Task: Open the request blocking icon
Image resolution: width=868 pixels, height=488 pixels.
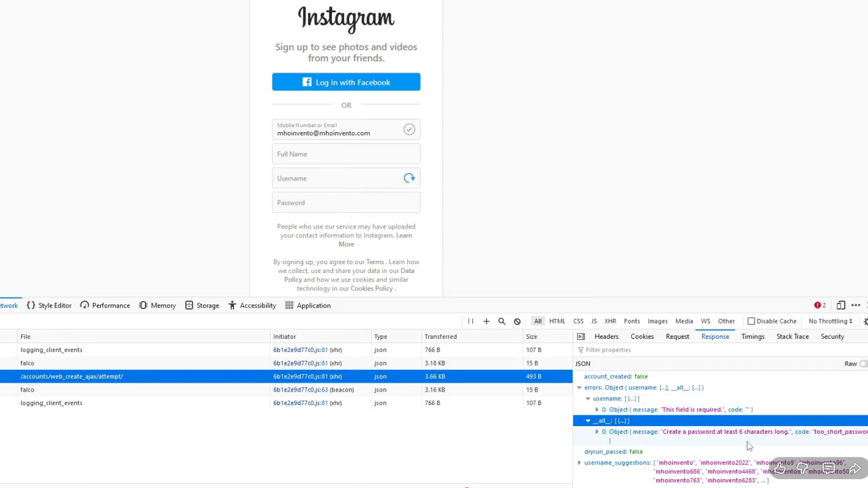Action: [517, 322]
